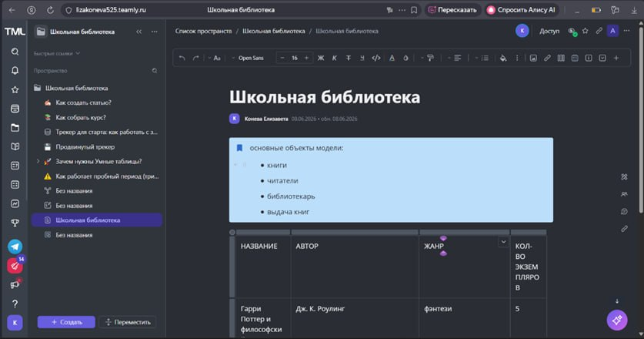This screenshot has width=644, height=339.
Task: Go to Список пространств breadcrumb
Action: [203, 31]
